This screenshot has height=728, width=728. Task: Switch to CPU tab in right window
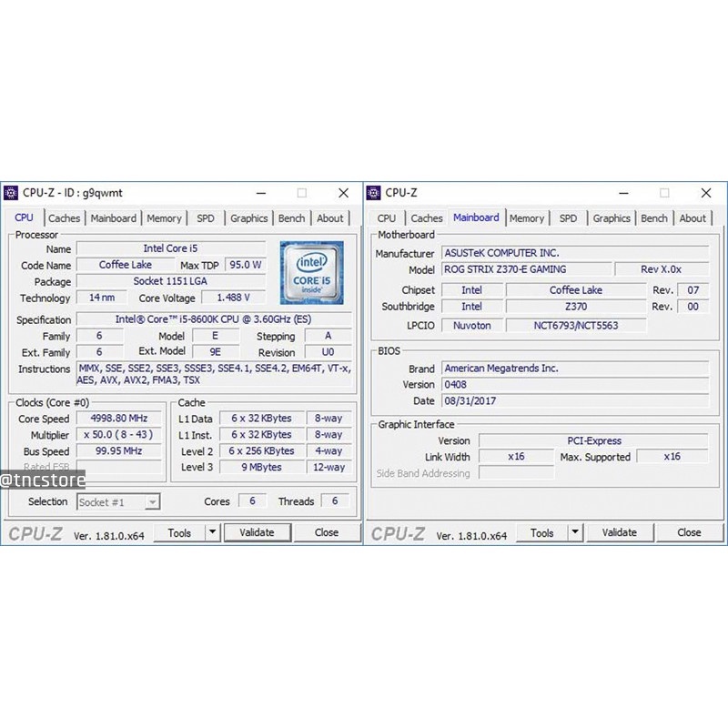[x=386, y=218]
